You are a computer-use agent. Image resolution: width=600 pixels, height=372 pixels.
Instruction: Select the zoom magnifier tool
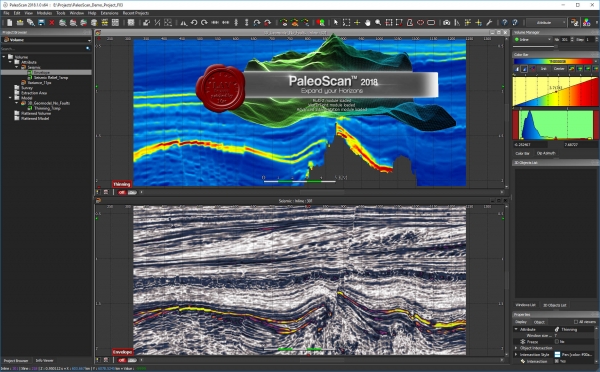click(378, 23)
